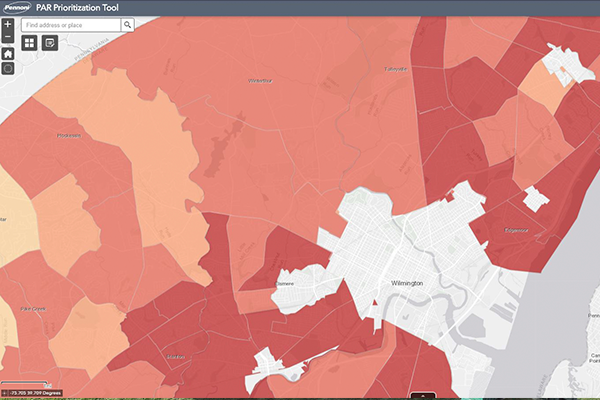Click the search magnifier button
This screenshot has width=600, height=400.
pos(127,24)
